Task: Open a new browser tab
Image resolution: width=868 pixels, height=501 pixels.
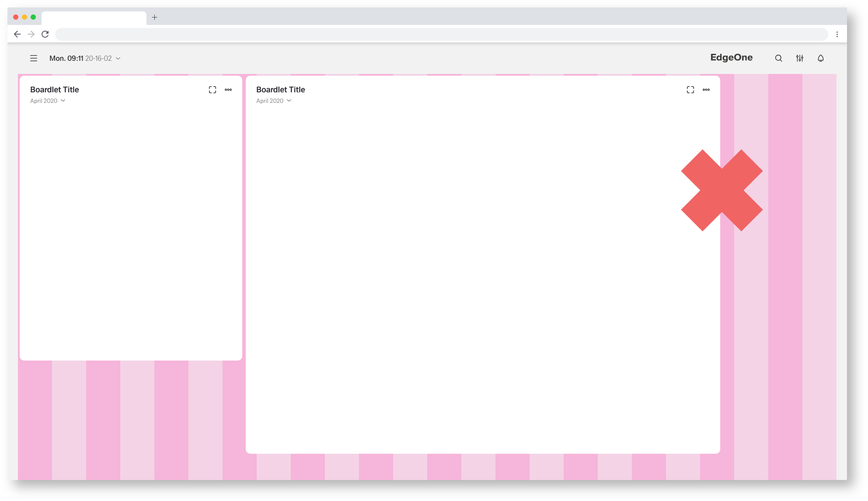Action: pos(154,18)
